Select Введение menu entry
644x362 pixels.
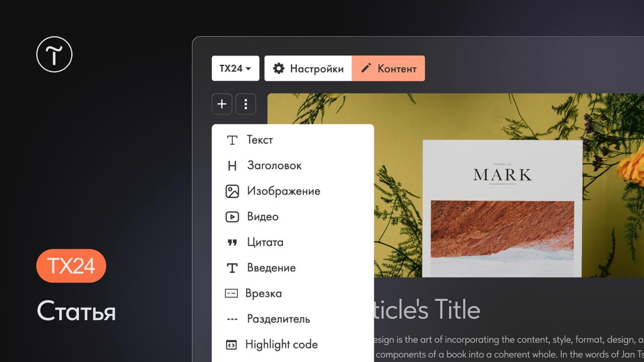click(x=293, y=268)
